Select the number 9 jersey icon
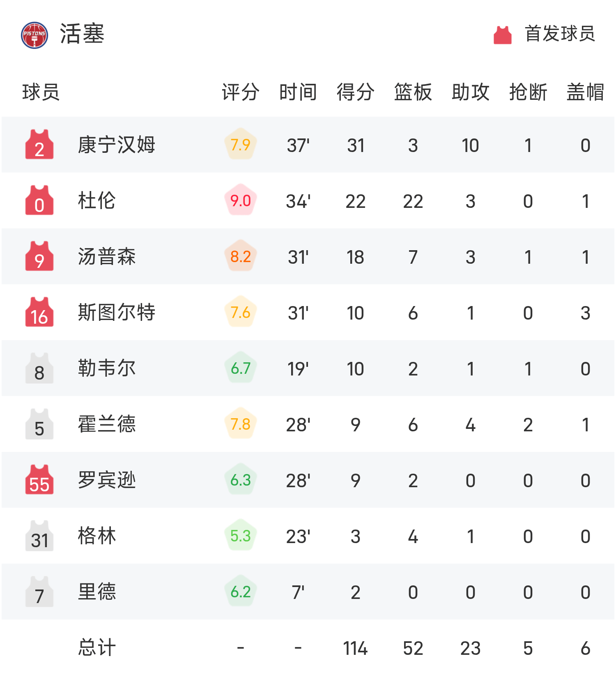This screenshot has width=616, height=677. 39,256
